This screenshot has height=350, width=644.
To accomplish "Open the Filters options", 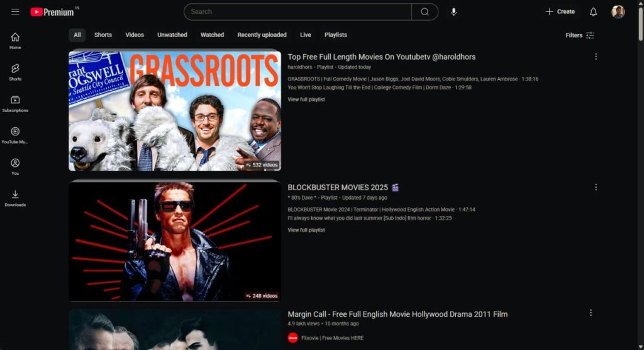I will 579,35.
